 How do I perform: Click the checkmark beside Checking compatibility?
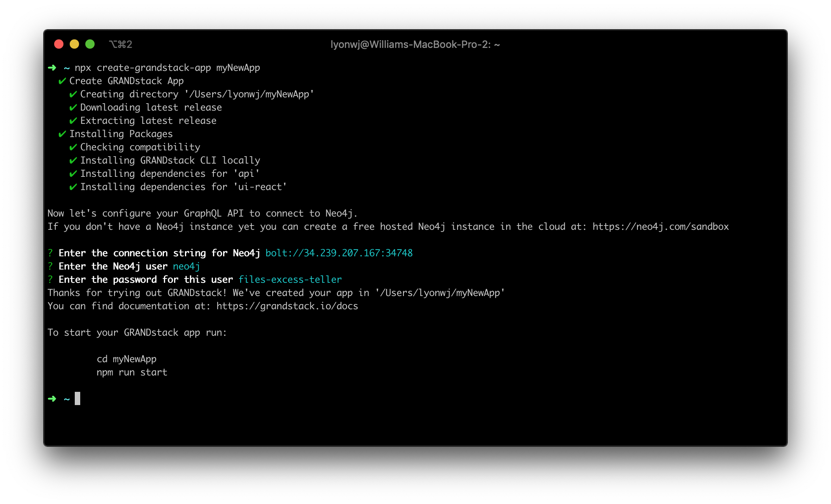click(x=73, y=147)
